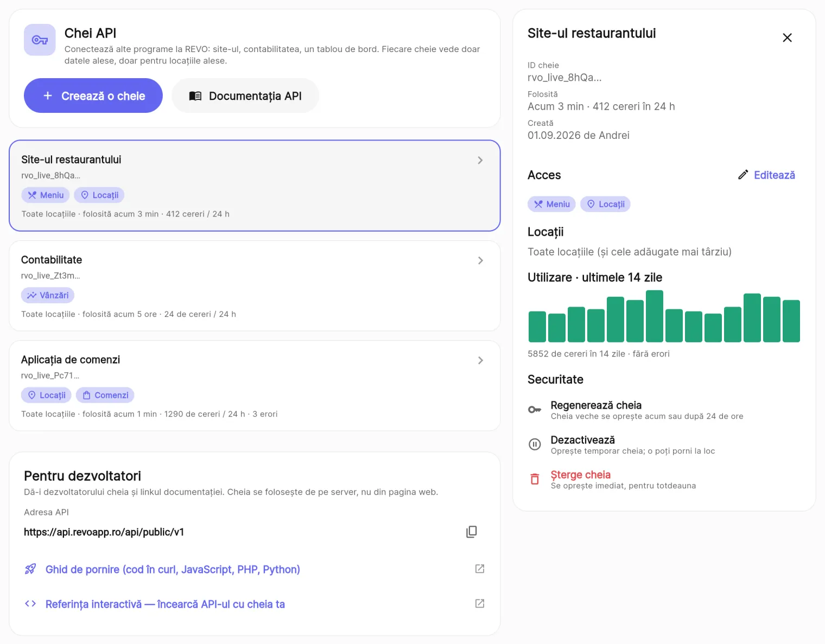Click the Locații tag on Aplicația de comenzi
The image size is (825, 644).
[46, 395]
